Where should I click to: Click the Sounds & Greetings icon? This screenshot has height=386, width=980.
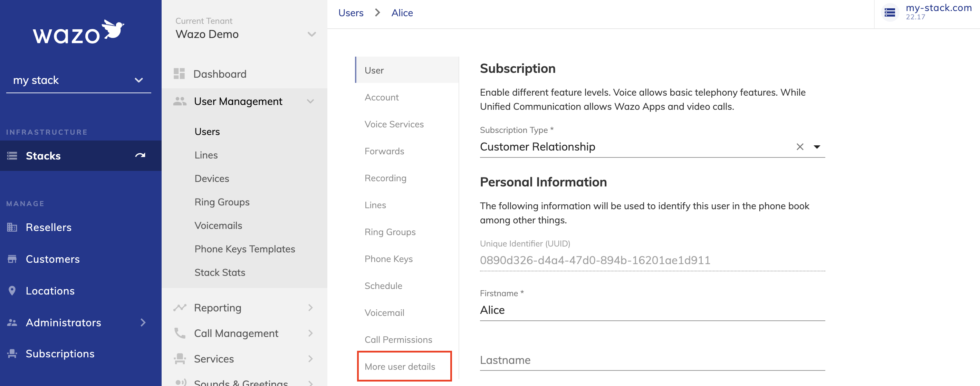pos(181,382)
